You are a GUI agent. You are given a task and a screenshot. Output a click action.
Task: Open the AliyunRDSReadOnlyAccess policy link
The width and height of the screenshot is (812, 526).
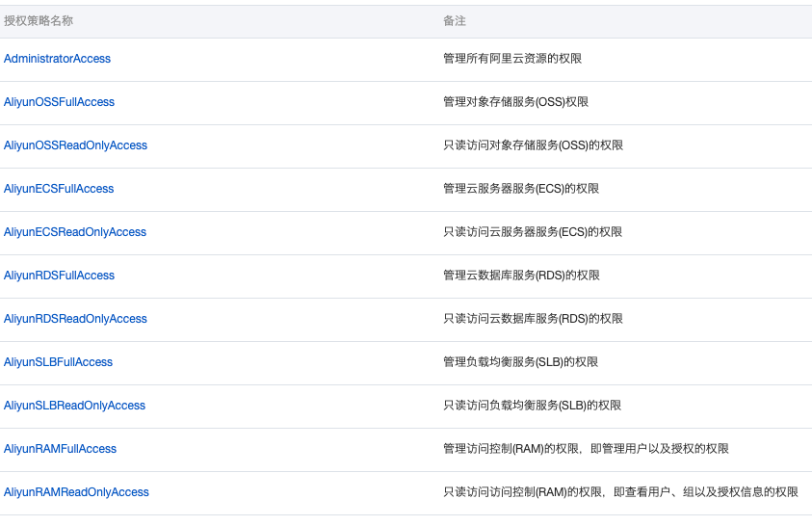pos(75,319)
